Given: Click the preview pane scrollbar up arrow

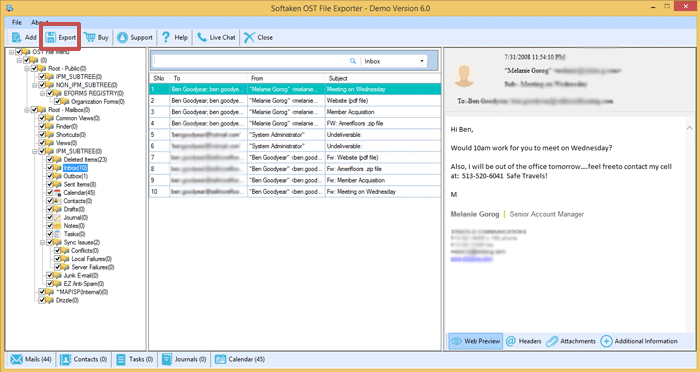Looking at the screenshot, I should [690, 128].
